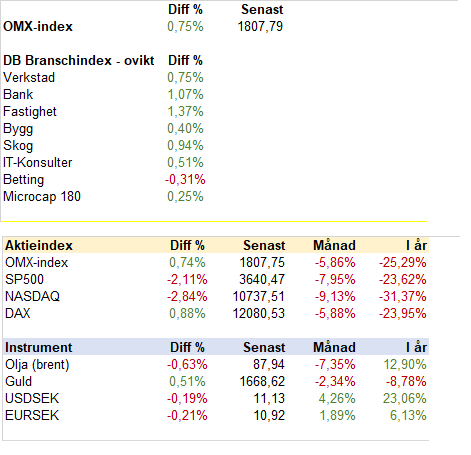Click the Betting -0,31% value
The height and width of the screenshot is (455, 471).
tap(185, 180)
